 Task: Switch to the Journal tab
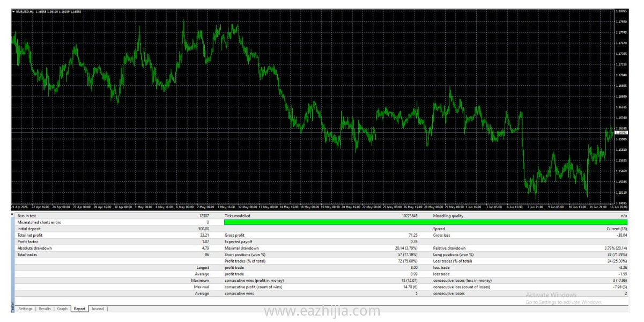click(x=98, y=309)
